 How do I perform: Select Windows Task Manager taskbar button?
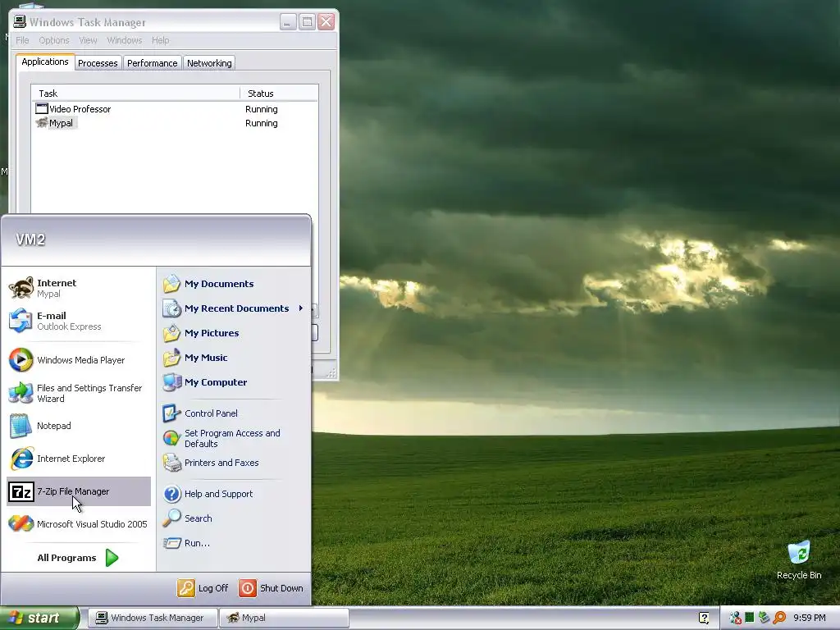coord(153,618)
